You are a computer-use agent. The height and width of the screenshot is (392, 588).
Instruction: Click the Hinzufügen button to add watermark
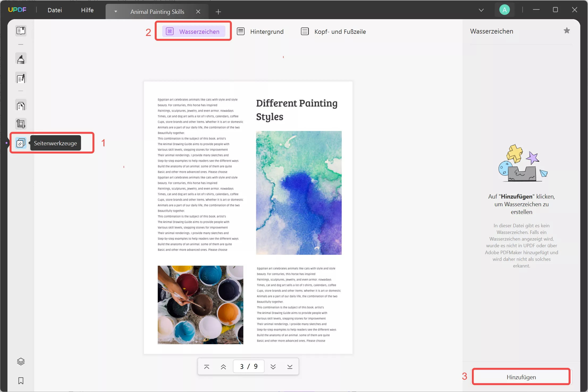[x=521, y=377]
